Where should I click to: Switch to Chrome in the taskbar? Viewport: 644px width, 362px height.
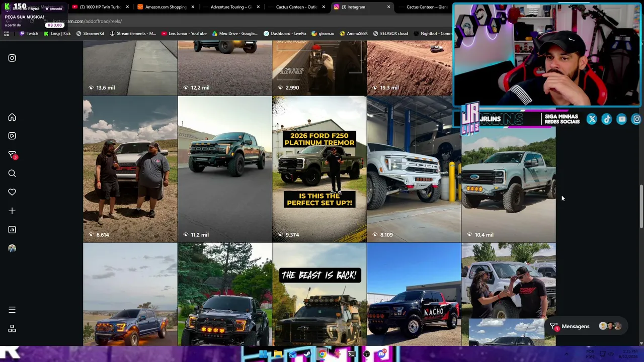(322, 354)
